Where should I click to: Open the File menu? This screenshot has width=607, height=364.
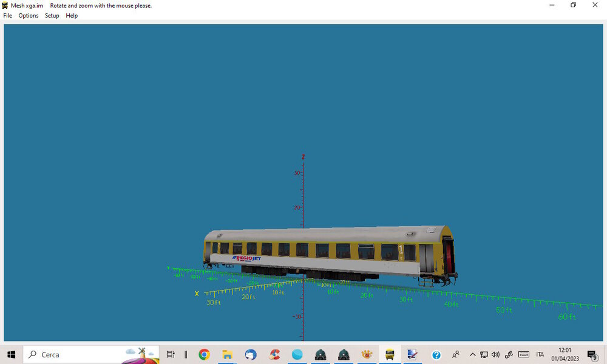pos(8,16)
